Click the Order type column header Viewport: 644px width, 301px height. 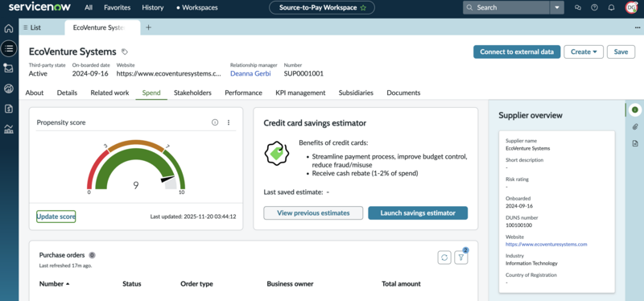coord(196,284)
